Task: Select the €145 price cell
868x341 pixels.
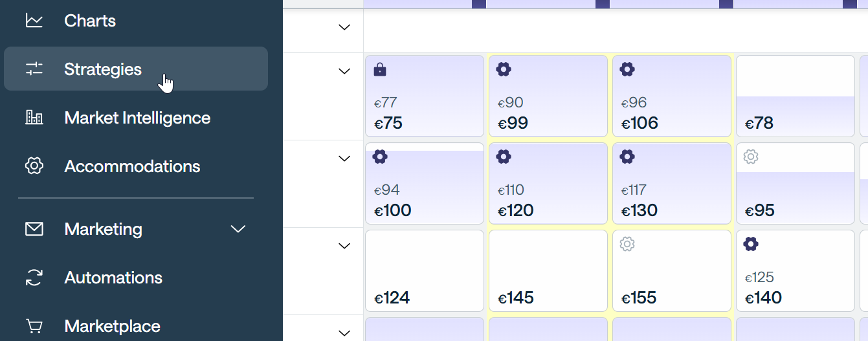Action: pos(548,270)
